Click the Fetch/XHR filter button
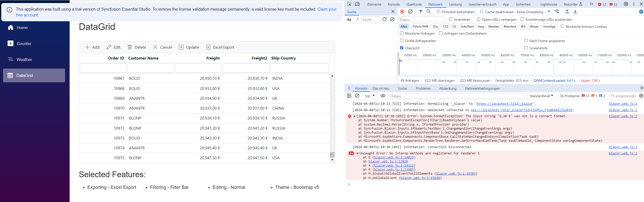Screen dimensions: 644x202 420,27
